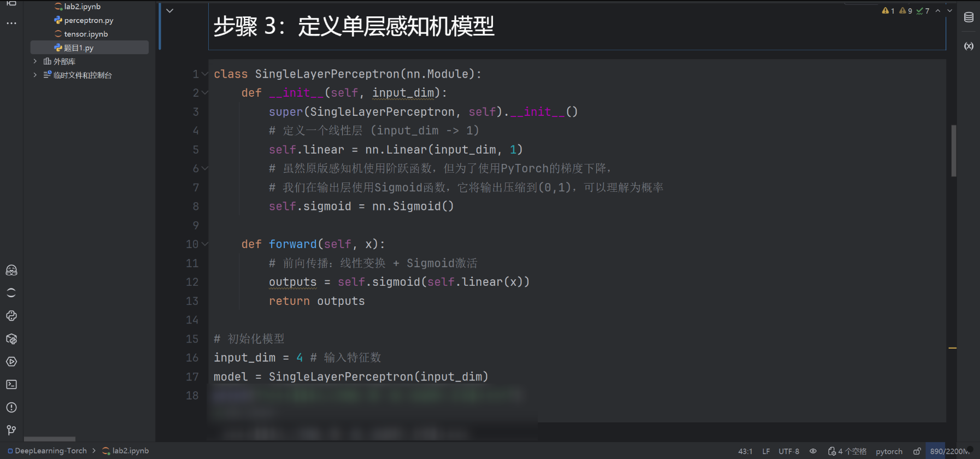Open the Python Packages tool window

point(11,339)
